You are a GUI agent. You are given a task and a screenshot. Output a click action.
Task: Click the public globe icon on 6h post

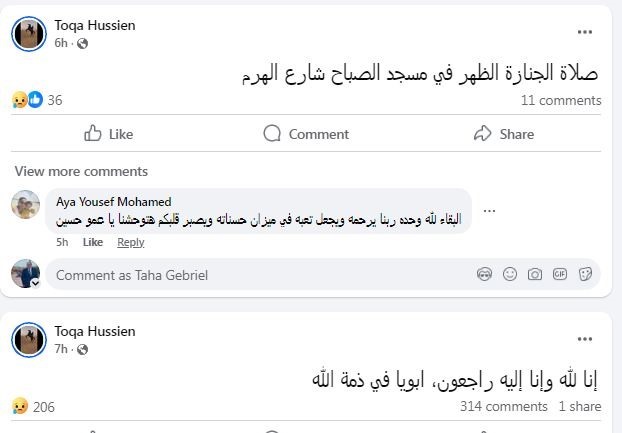pos(82,43)
